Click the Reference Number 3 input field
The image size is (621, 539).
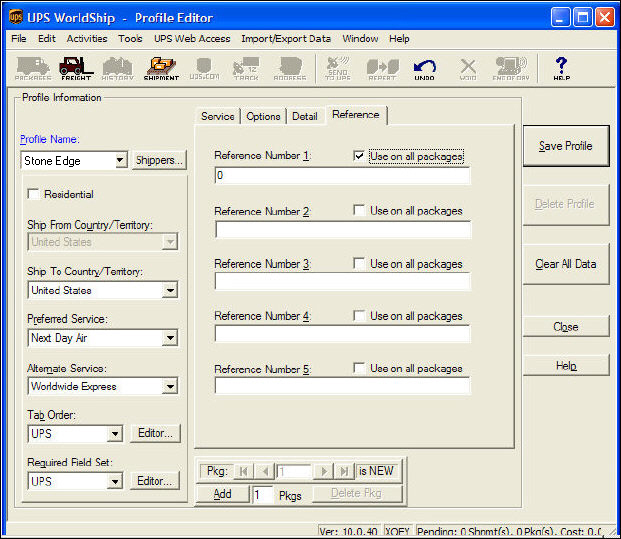click(343, 282)
